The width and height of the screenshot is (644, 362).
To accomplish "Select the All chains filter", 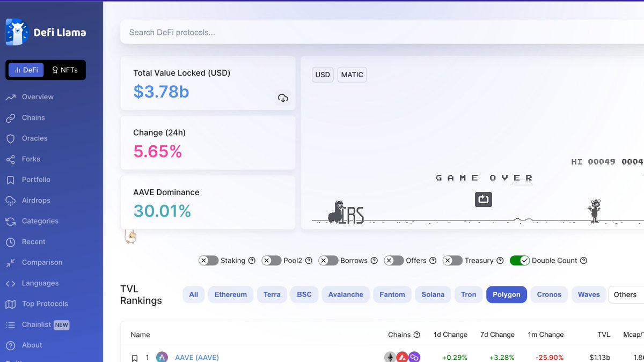I will pos(194,294).
